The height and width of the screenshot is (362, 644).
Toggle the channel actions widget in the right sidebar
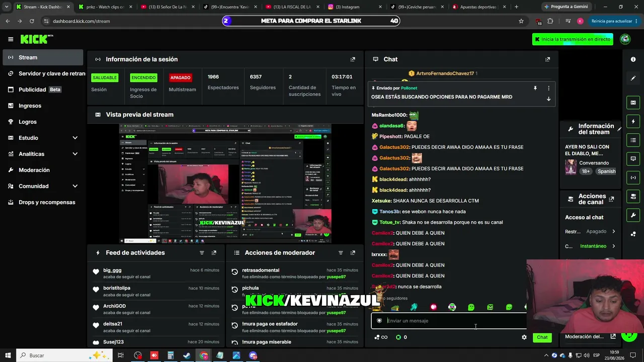633,196
